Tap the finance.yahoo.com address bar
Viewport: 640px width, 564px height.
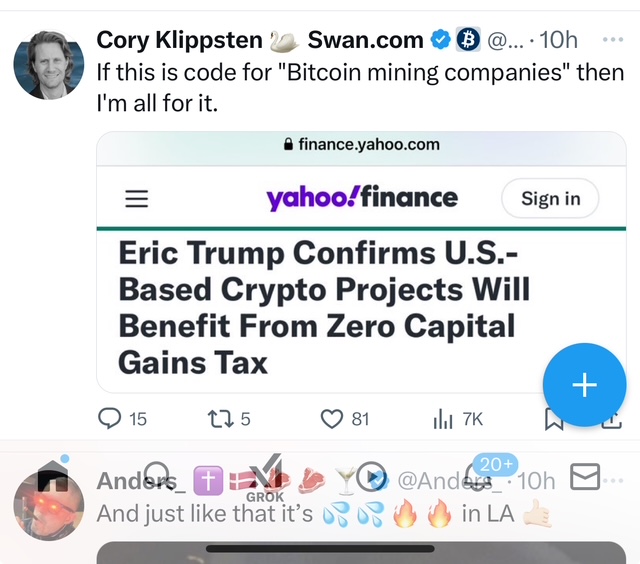362,144
